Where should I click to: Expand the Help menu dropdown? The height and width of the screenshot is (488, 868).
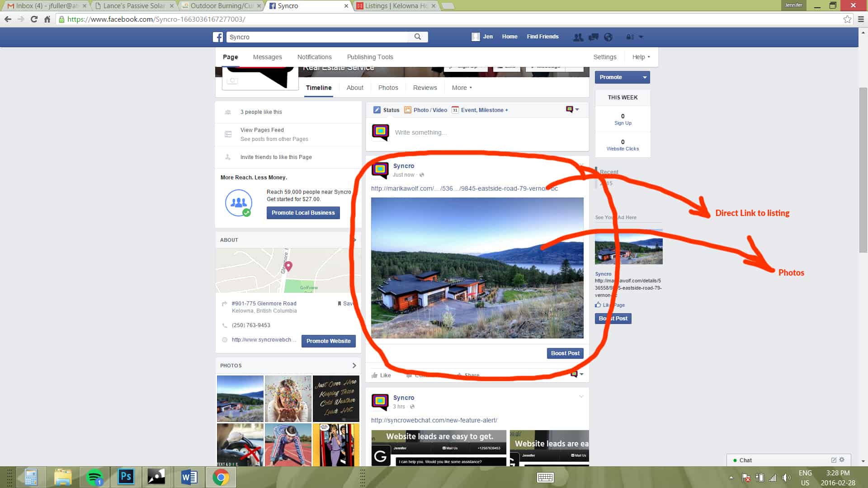pos(641,56)
